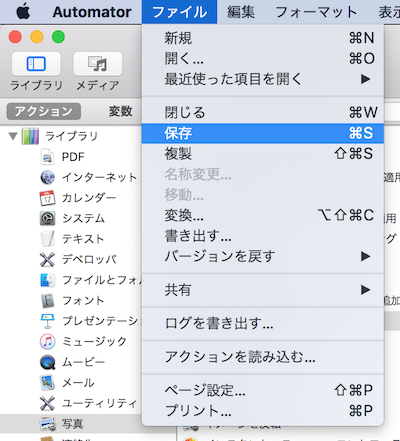Select the カレンダー label in library
The image size is (400, 441).
[x=89, y=198]
